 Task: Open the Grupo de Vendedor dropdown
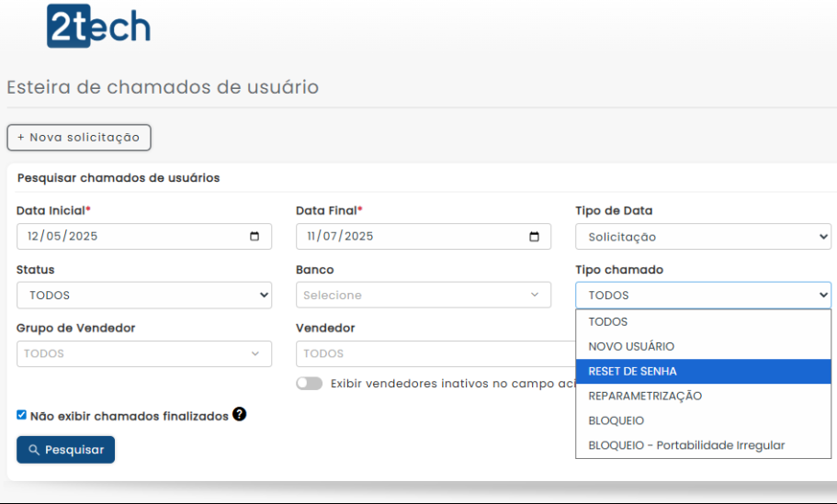[144, 354]
